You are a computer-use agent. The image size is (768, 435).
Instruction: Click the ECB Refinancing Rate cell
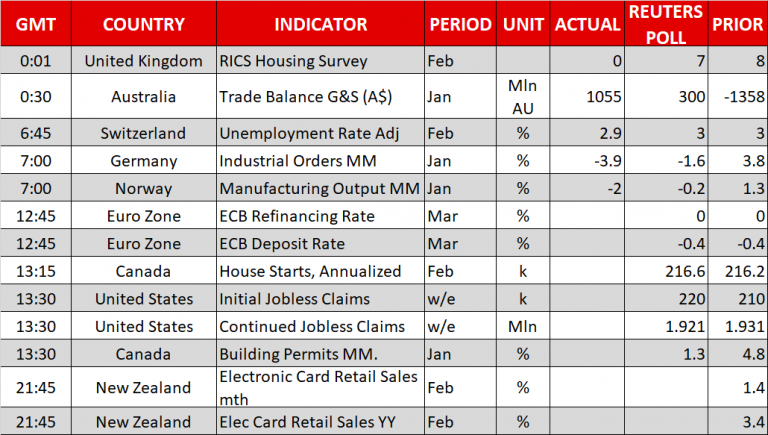296,216
